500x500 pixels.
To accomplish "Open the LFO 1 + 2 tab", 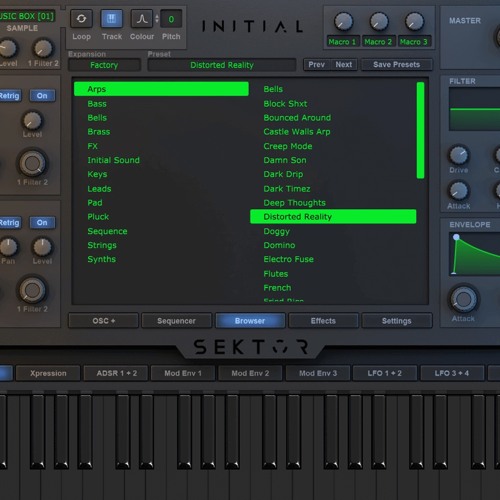I will point(385,373).
